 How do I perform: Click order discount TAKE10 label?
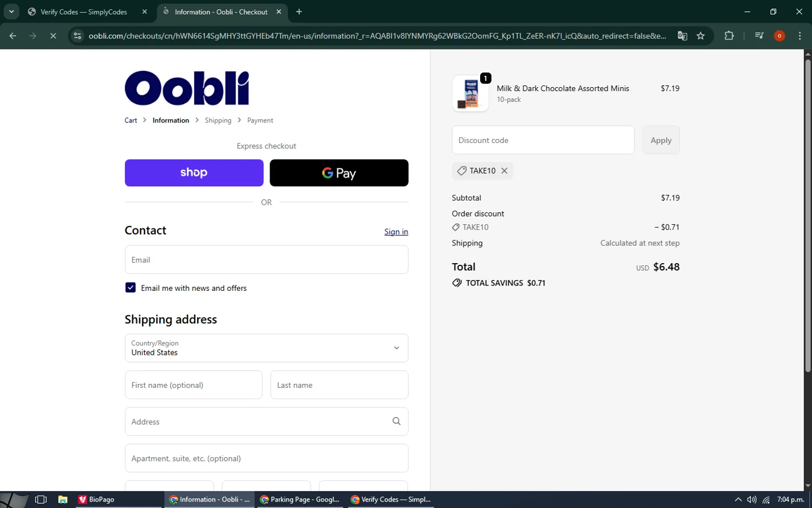(475, 227)
